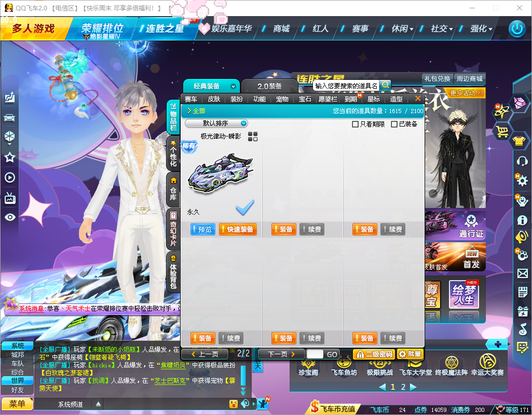Expand the 经典装备 tab dropdown arrow
This screenshot has width=532, height=415.
pyautogui.click(x=233, y=87)
